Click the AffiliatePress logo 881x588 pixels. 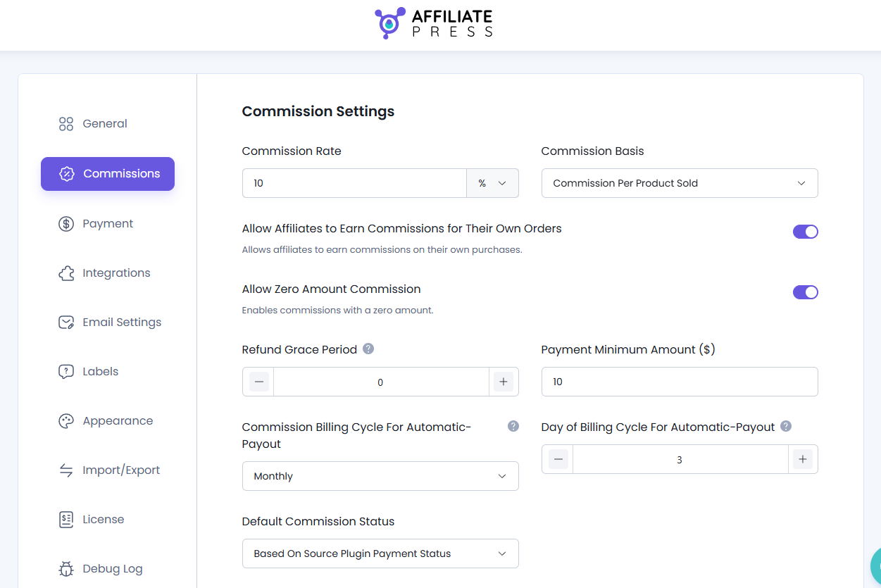433,23
